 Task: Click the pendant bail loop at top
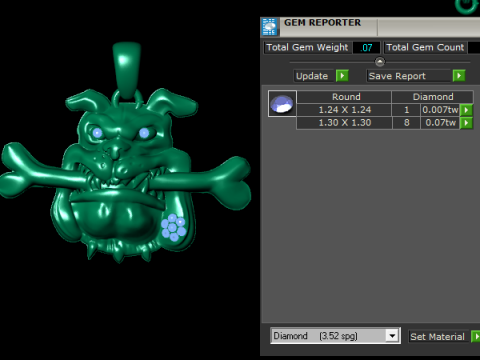[x=127, y=71]
